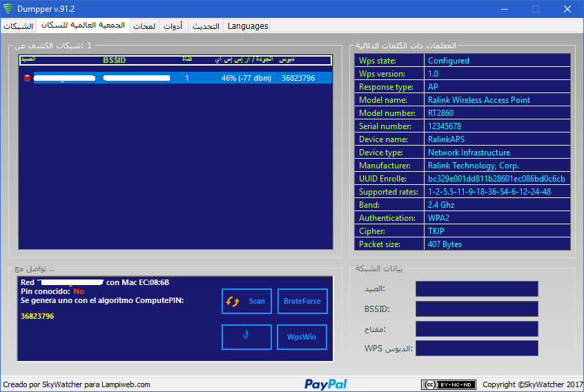Click the Wps version value 1.0
584x392 pixels.
[x=433, y=74]
